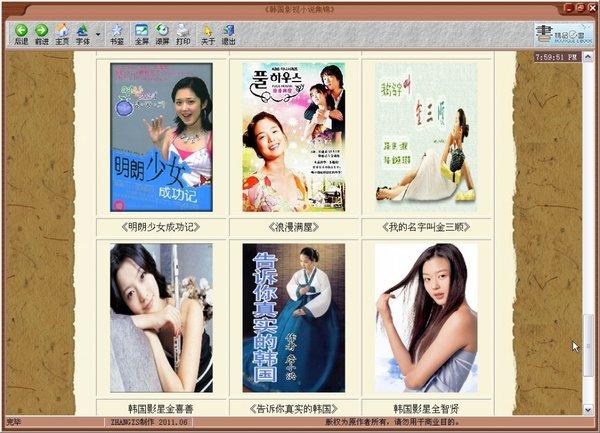
Task: Start auto-scroll with the 滚屏 icon
Action: (162, 34)
